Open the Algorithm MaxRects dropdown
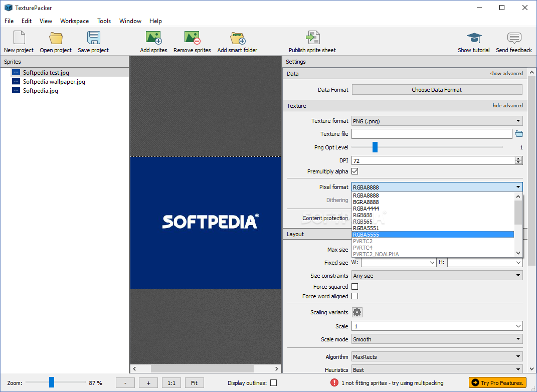Screen dimensions: 537x392 click(437, 357)
